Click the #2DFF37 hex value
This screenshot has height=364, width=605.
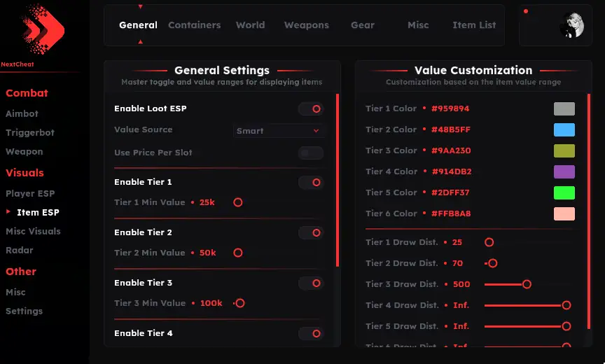450,192
